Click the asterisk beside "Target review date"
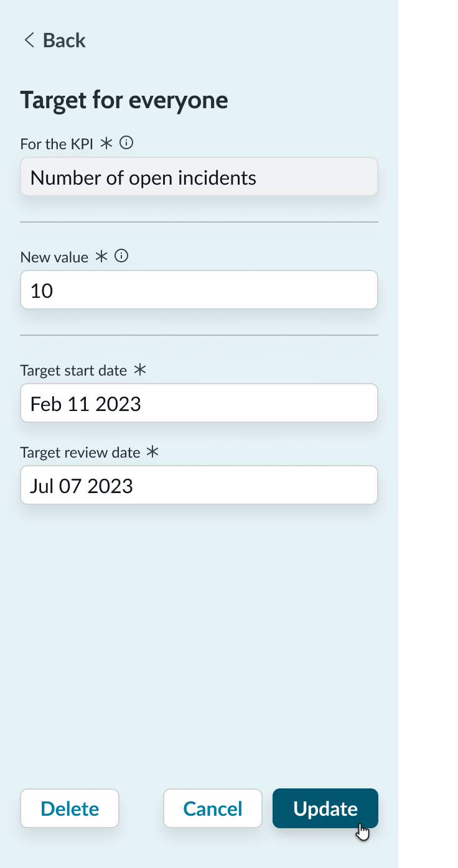This screenshot has width=458, height=868. click(152, 452)
